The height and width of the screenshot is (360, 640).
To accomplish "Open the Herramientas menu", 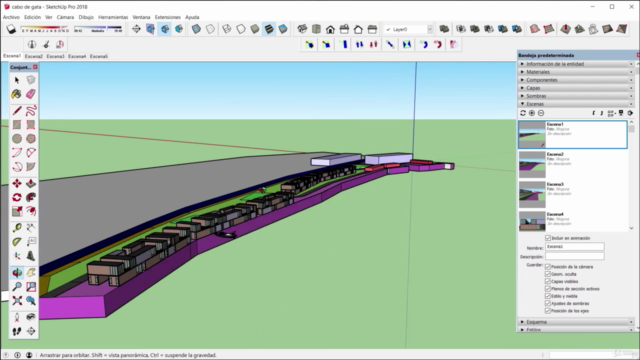I will click(113, 17).
